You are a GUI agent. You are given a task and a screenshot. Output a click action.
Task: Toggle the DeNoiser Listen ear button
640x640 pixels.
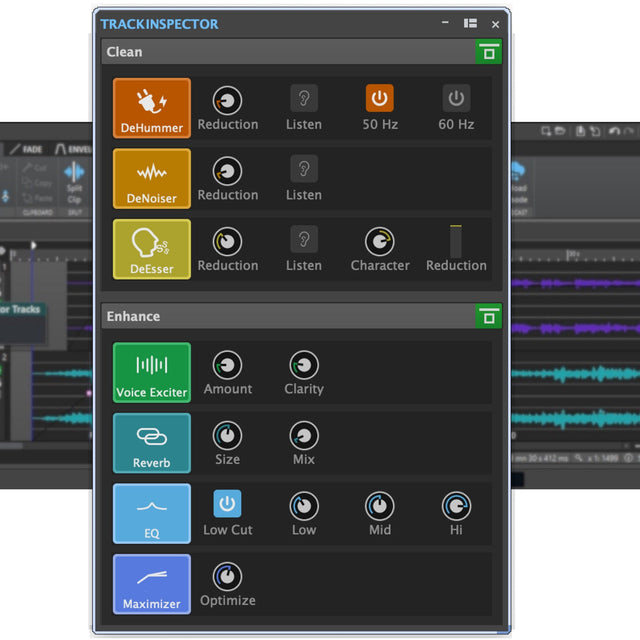[x=304, y=169]
